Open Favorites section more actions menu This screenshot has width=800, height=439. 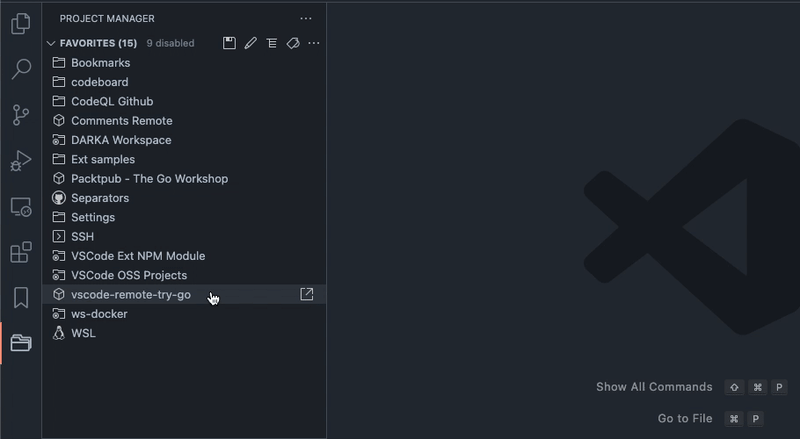pos(314,43)
